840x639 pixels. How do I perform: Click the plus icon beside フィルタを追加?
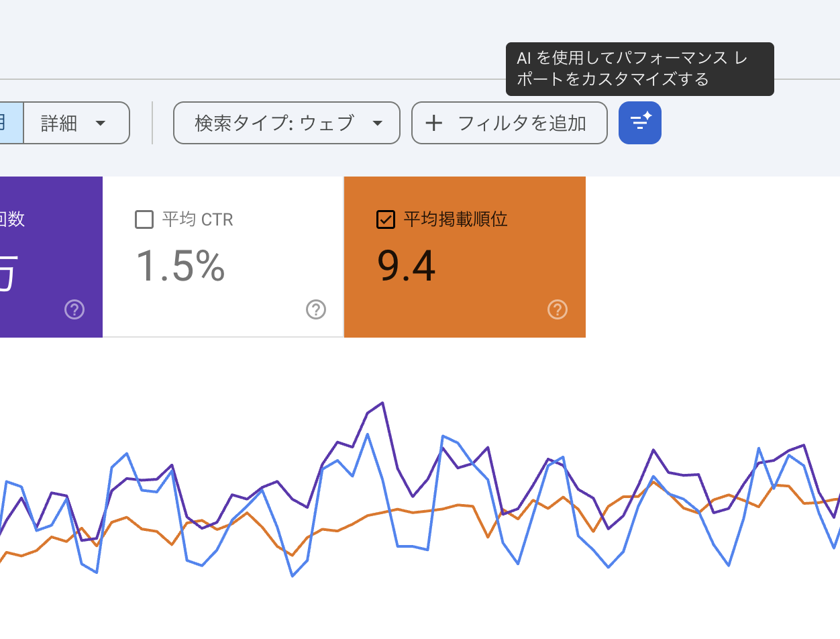click(434, 124)
